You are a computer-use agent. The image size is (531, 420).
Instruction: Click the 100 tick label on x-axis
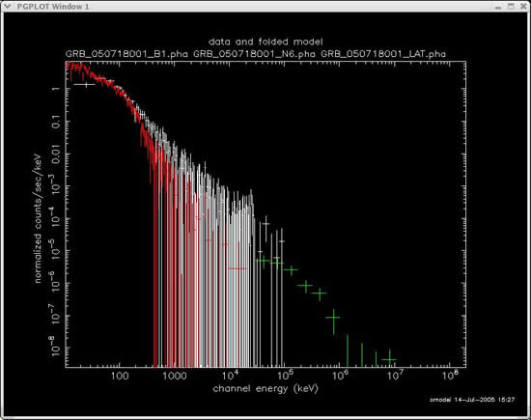120,376
